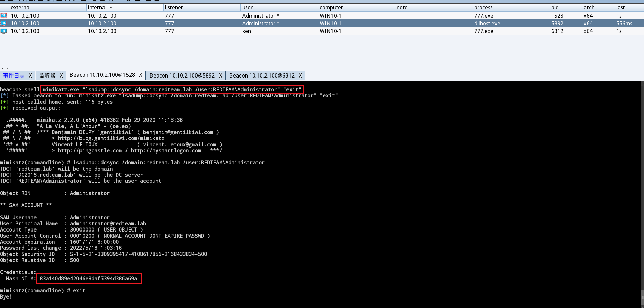Click the NTLM hash value 83a140d8...
Image resolution: width=644 pixels, height=308 pixels.
pos(88,278)
